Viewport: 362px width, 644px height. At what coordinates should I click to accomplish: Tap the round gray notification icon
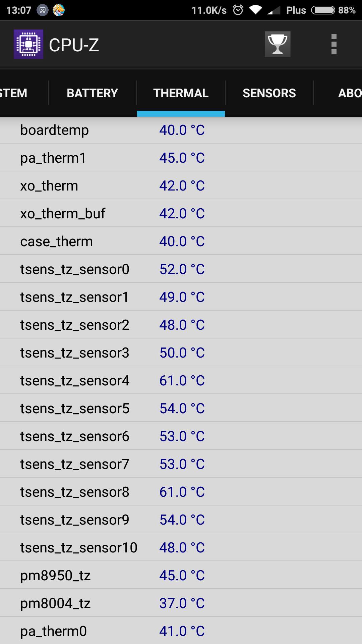[x=43, y=10]
